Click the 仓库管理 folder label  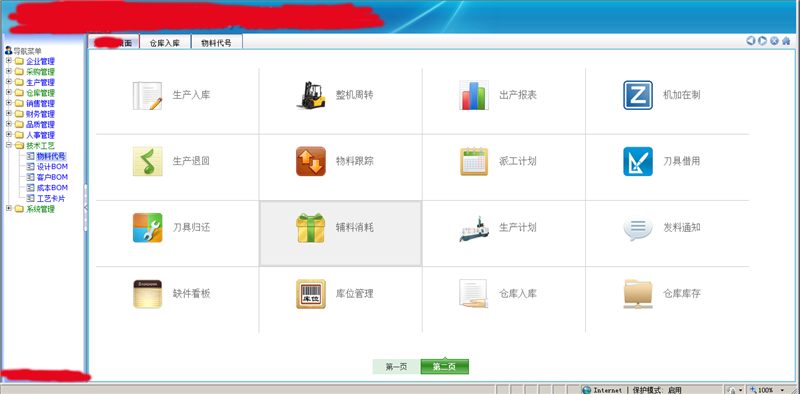[x=40, y=93]
